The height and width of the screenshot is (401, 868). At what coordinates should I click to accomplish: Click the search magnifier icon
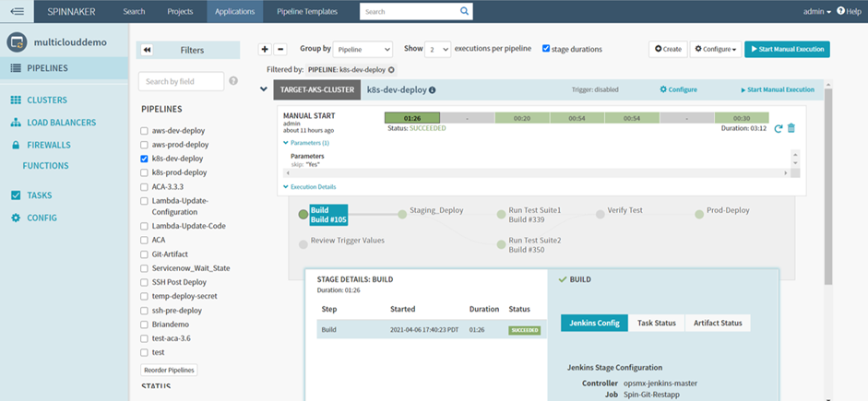[465, 11]
